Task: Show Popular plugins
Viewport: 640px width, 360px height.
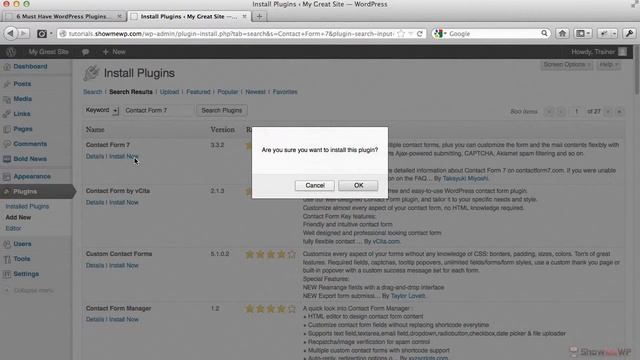Action: pyautogui.click(x=227, y=92)
